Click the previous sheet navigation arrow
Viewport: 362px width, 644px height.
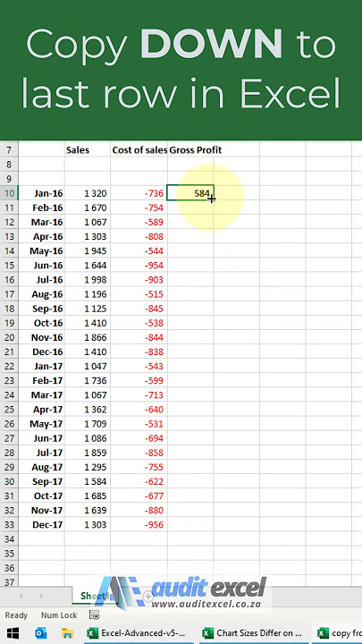coord(21,596)
